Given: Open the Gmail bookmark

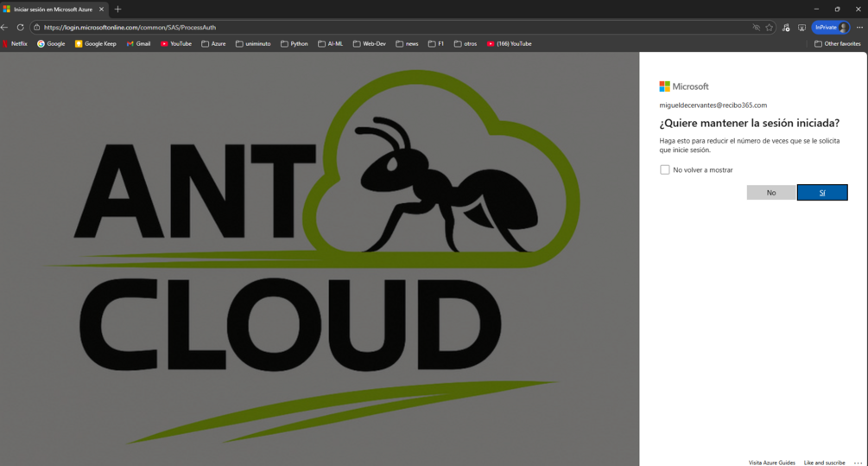Looking at the screenshot, I should point(138,44).
